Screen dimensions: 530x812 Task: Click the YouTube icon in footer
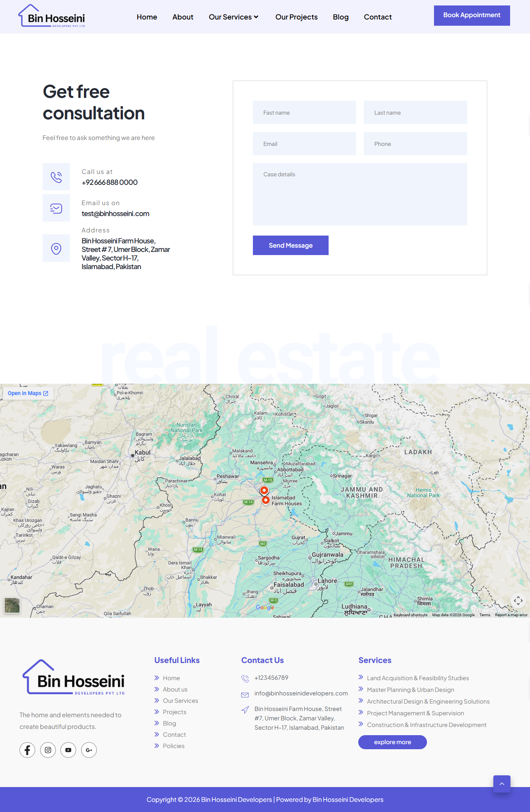click(68, 750)
